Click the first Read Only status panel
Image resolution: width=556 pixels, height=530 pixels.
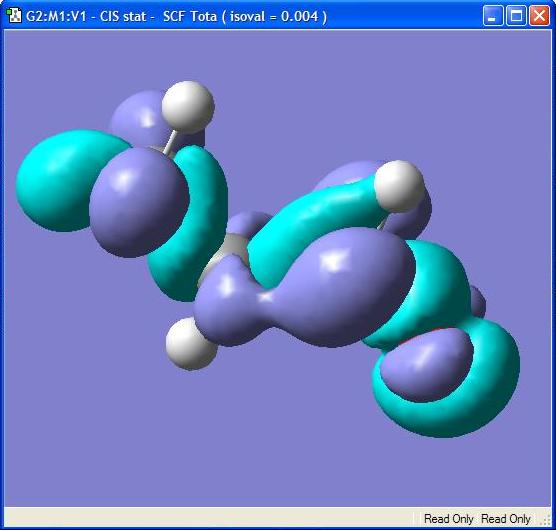point(448,519)
